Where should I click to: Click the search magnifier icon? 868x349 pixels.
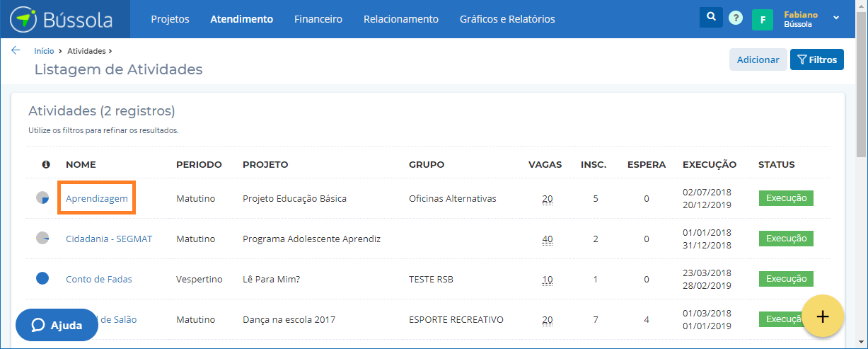pyautogui.click(x=710, y=18)
